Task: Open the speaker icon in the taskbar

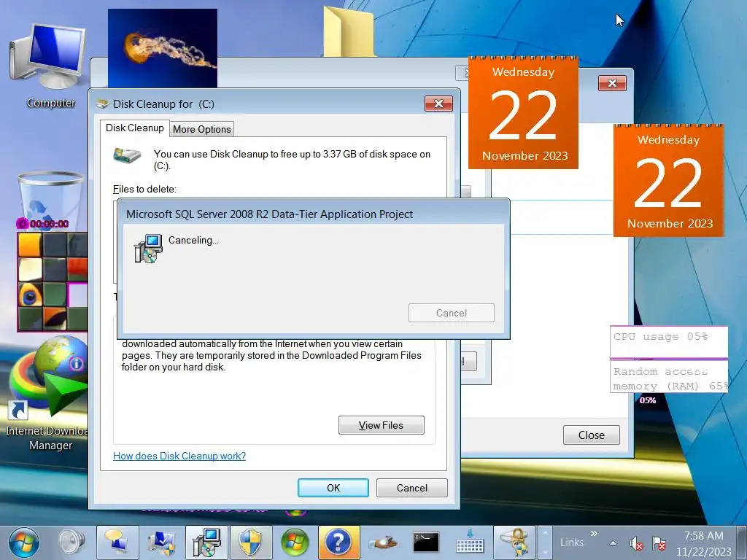Action: pos(71,542)
